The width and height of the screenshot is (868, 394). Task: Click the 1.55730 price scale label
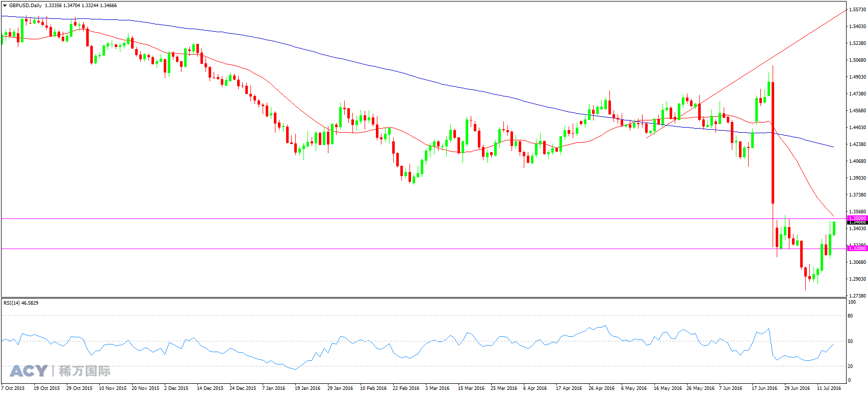tap(857, 10)
